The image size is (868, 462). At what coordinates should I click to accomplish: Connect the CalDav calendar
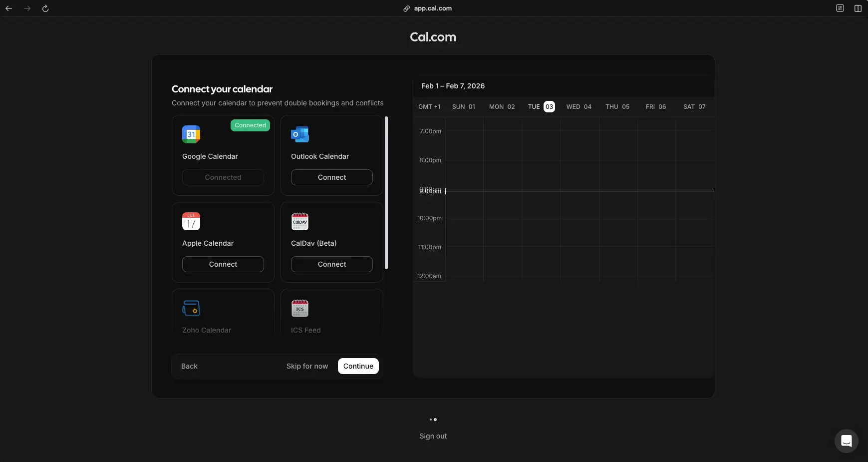click(331, 264)
